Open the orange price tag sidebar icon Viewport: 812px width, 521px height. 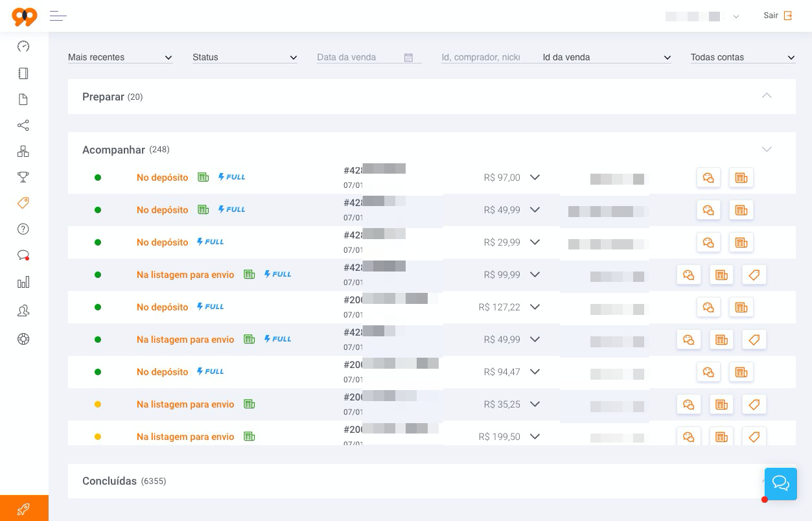point(23,203)
